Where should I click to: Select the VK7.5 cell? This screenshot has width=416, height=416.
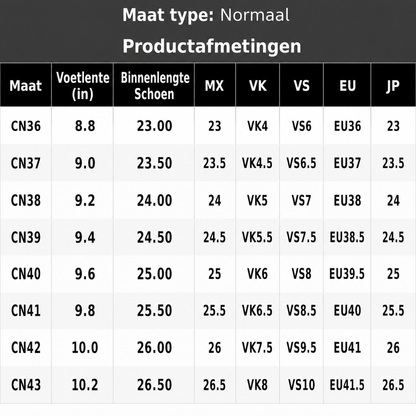click(x=257, y=348)
